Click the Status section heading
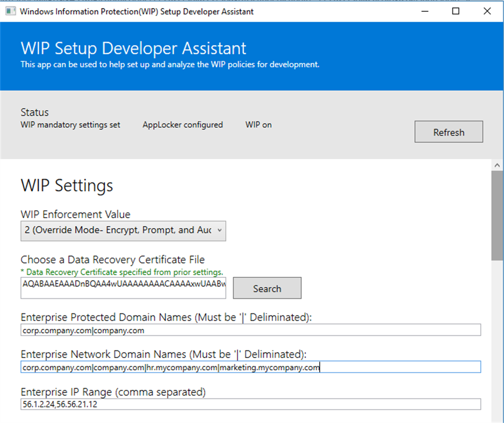The height and width of the screenshot is (423, 504). click(x=34, y=112)
